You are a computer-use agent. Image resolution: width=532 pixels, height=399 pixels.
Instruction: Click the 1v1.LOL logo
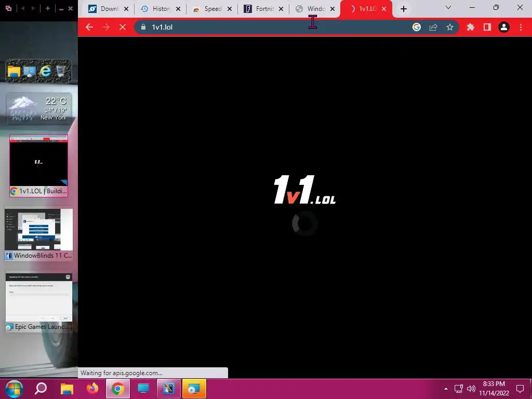(x=304, y=190)
